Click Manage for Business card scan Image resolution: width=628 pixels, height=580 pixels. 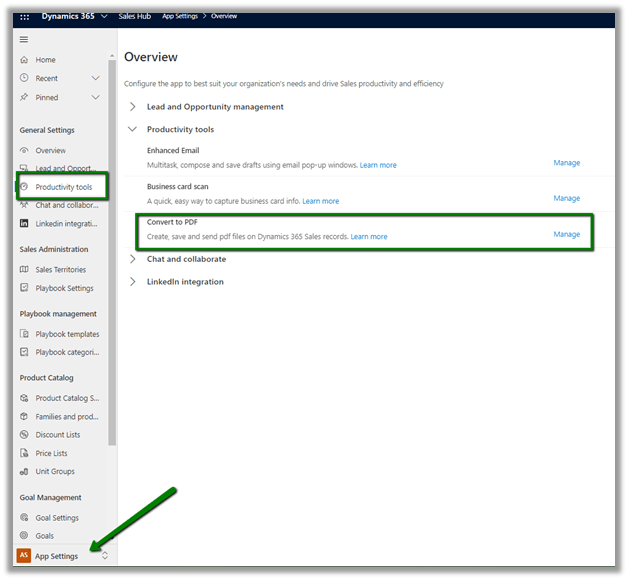tap(567, 198)
